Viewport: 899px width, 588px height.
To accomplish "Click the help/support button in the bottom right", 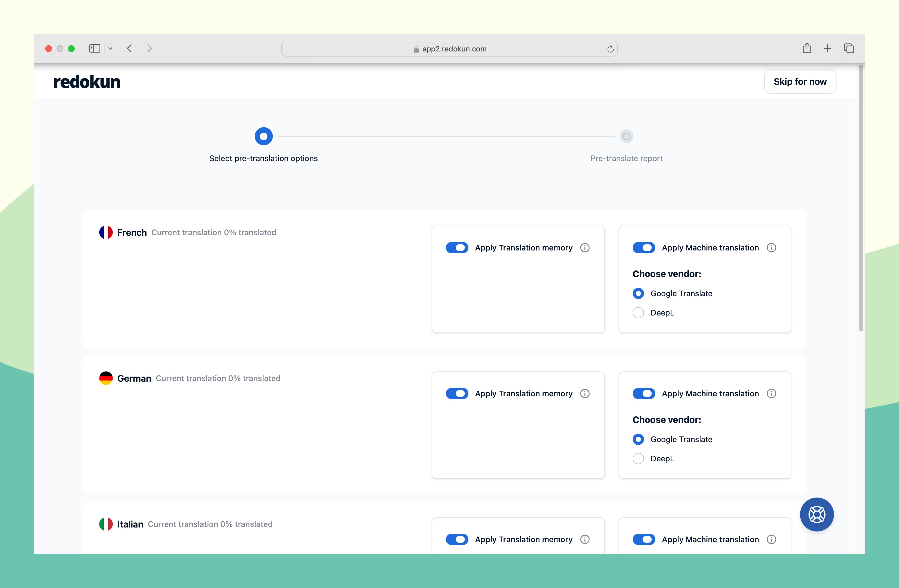I will [x=817, y=514].
